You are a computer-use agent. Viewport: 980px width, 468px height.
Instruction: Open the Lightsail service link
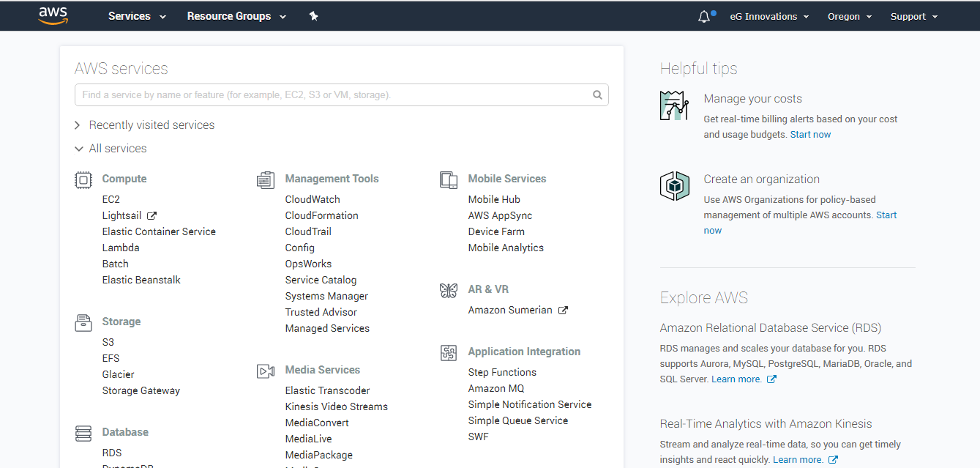(122, 215)
